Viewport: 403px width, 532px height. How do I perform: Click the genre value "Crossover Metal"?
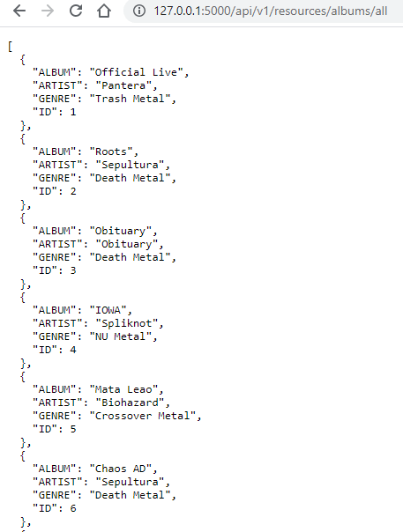click(x=142, y=416)
